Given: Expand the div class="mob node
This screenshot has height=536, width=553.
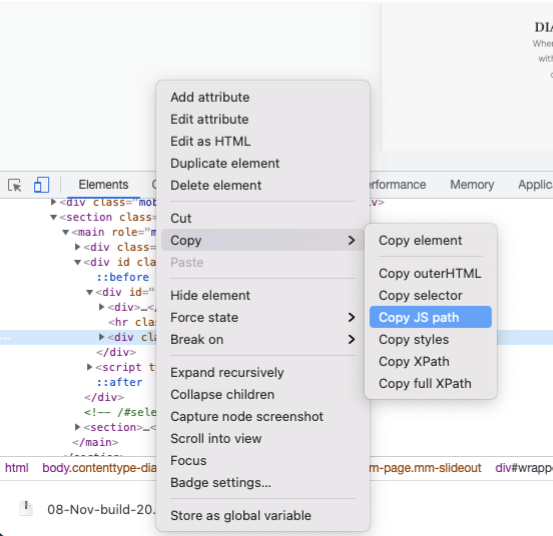Looking at the screenshot, I should 54,202.
